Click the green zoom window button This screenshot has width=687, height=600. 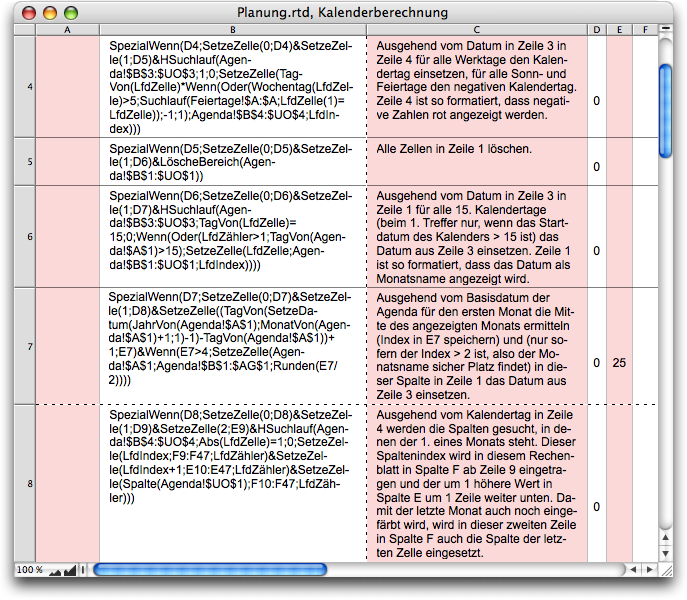70,12
